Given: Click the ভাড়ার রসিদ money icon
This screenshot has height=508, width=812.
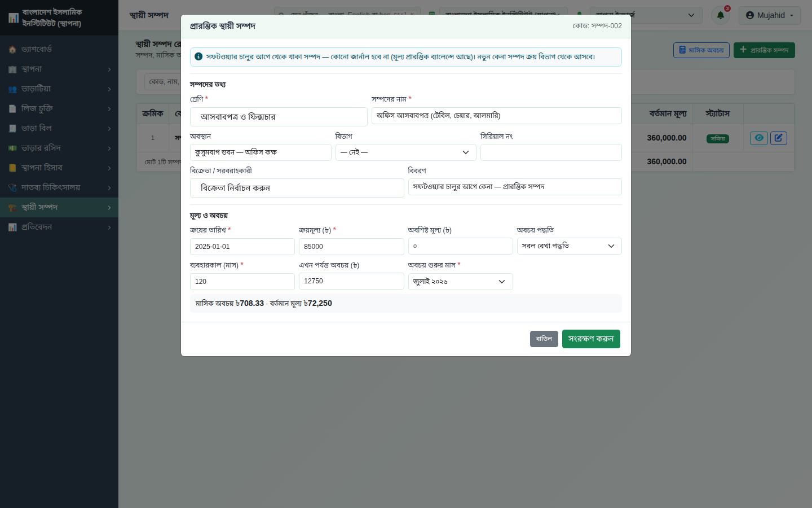Looking at the screenshot, I should [x=12, y=148].
